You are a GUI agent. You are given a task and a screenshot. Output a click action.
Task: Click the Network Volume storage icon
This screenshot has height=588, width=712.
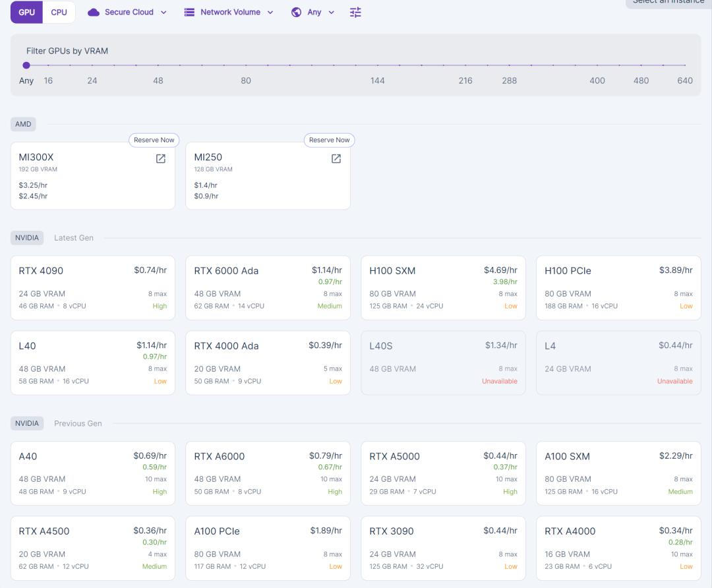click(189, 13)
